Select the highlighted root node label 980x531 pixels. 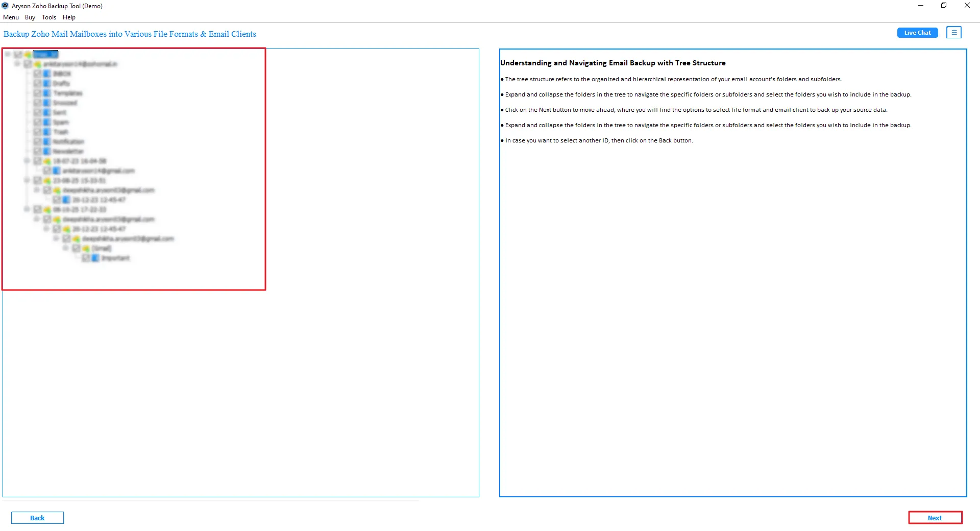point(45,54)
